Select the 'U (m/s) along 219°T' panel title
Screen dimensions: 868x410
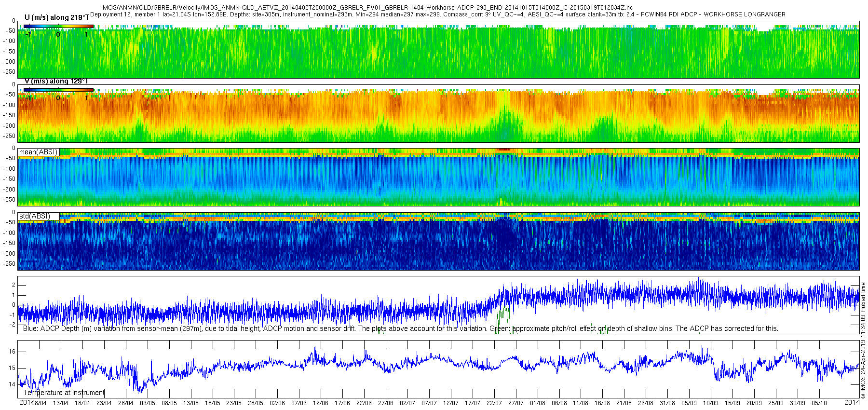click(x=56, y=17)
